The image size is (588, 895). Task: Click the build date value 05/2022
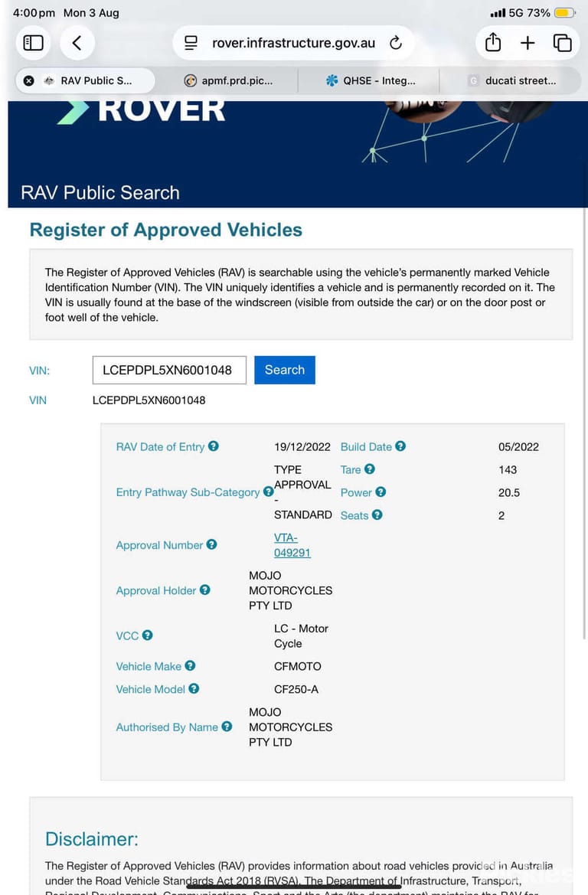coord(518,447)
